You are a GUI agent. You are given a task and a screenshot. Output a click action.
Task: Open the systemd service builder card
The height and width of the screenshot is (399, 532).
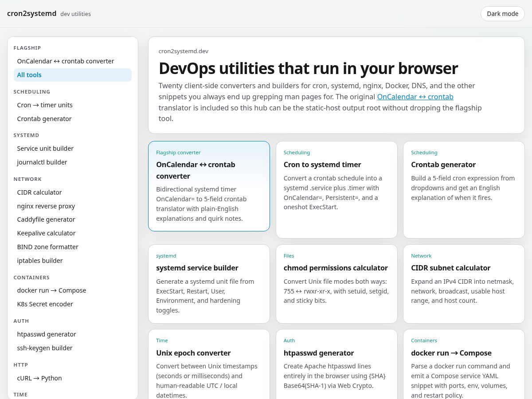coord(209,284)
